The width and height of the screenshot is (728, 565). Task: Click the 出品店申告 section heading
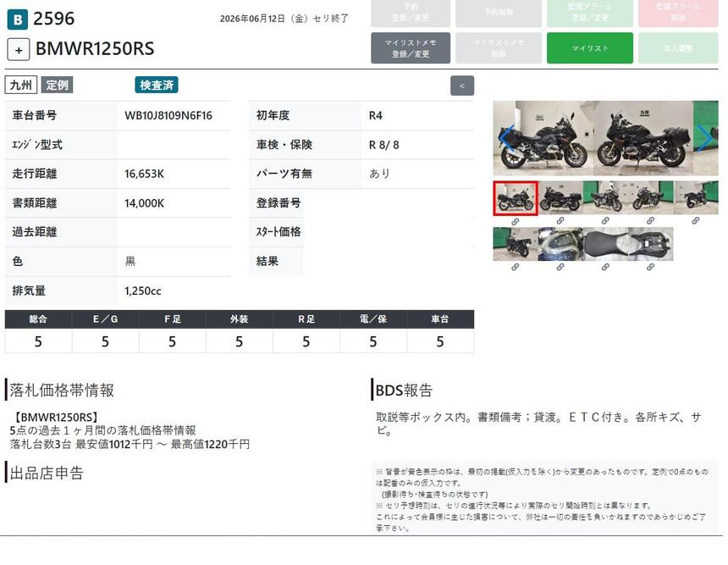47,473
